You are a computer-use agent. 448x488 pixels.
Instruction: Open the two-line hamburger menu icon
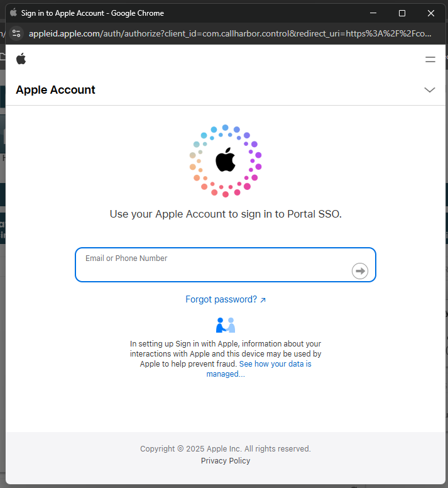pyautogui.click(x=430, y=59)
